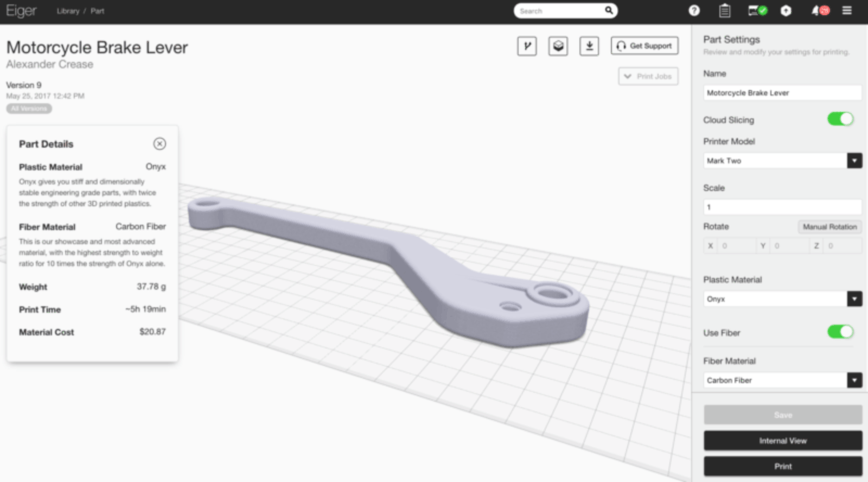The image size is (868, 482).
Task: Open the clipboard icon in top bar
Action: [724, 11]
